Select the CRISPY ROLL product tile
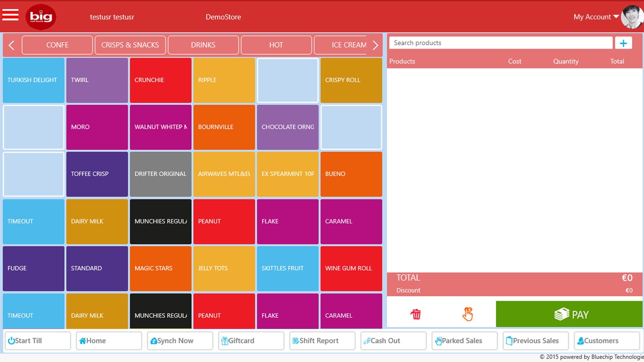This screenshot has height=362, width=644. 351,80
